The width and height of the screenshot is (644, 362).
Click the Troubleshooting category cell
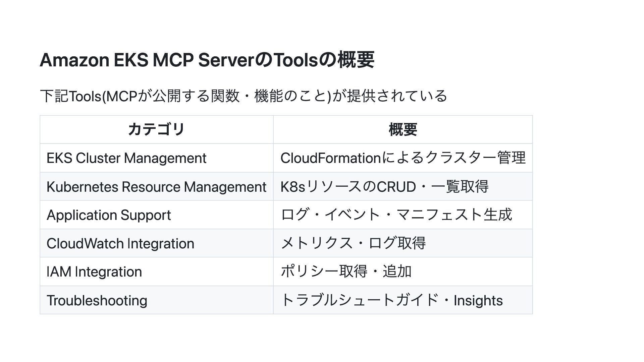pos(97,300)
